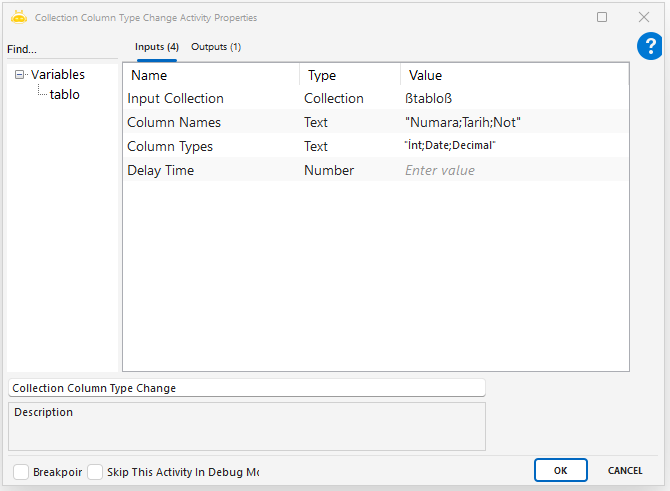Click the blue help question mark icon
The image size is (670, 491).
[650, 46]
